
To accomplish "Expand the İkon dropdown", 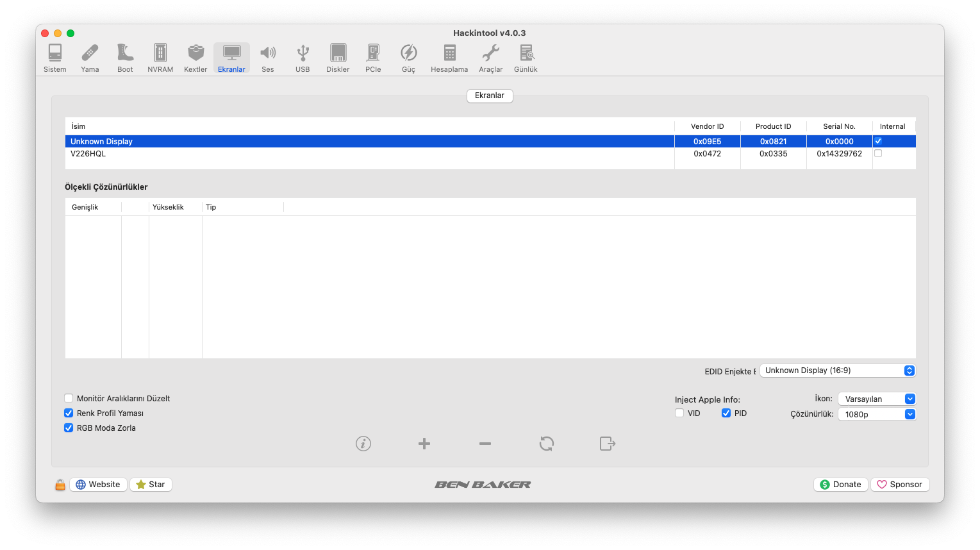I will click(x=877, y=399).
